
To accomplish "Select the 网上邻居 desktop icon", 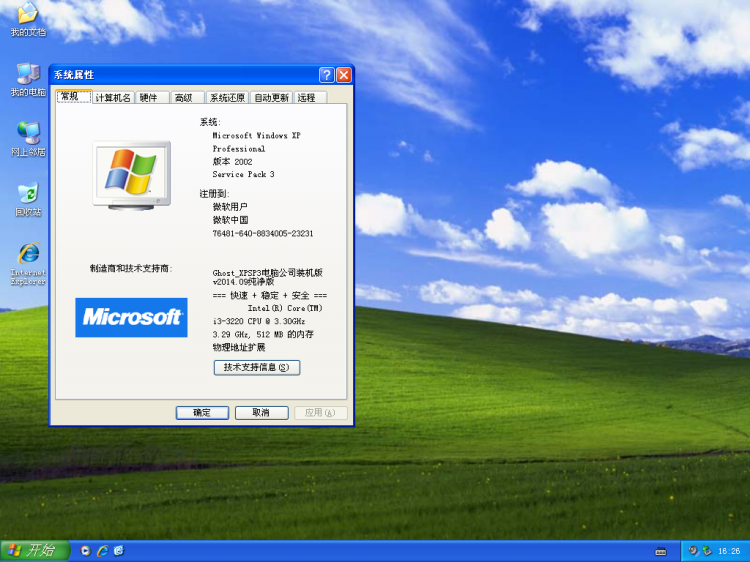I will click(28, 139).
